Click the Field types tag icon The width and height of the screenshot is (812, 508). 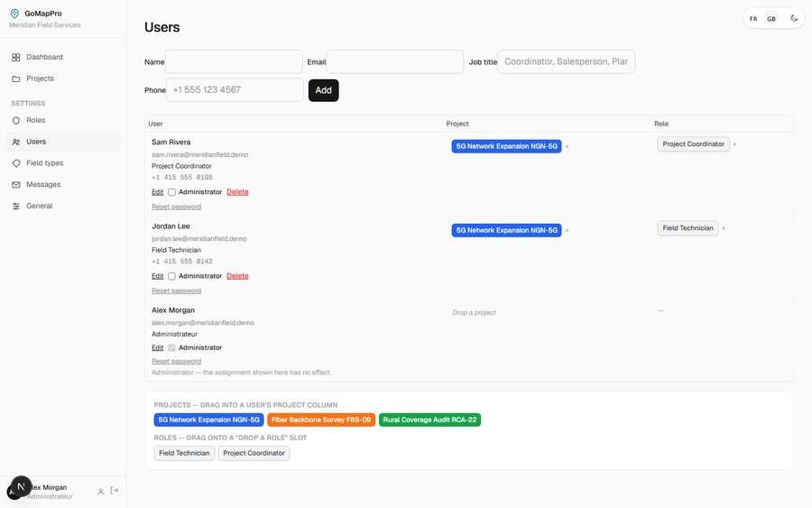pos(16,163)
